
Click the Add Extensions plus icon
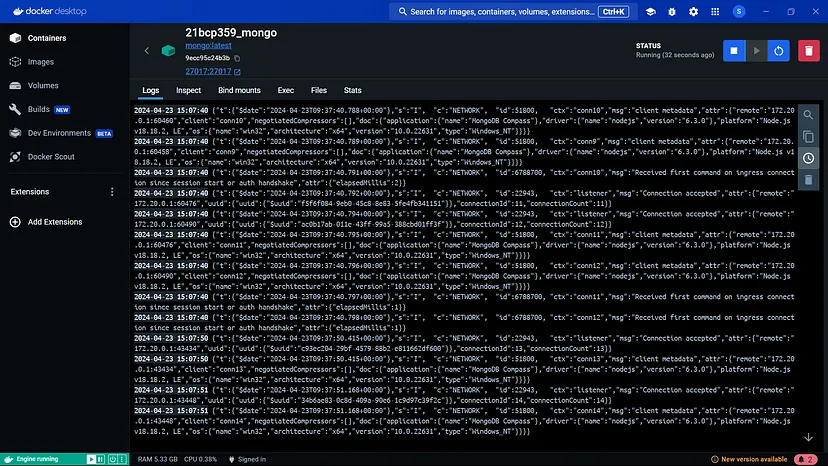(15, 222)
